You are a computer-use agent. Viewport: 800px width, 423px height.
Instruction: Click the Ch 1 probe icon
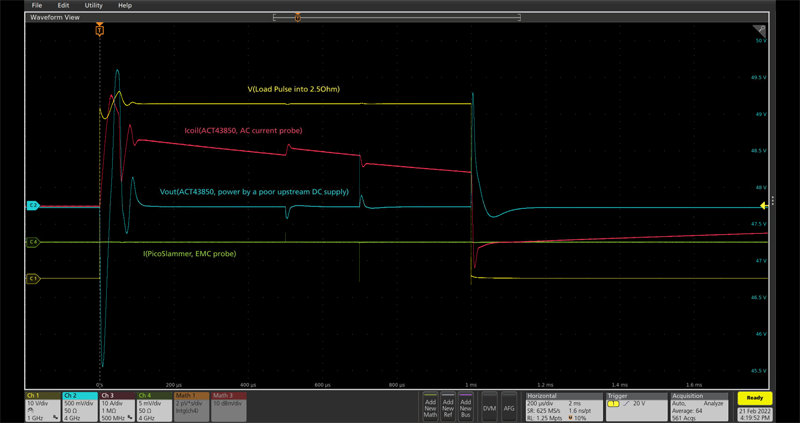31,410
